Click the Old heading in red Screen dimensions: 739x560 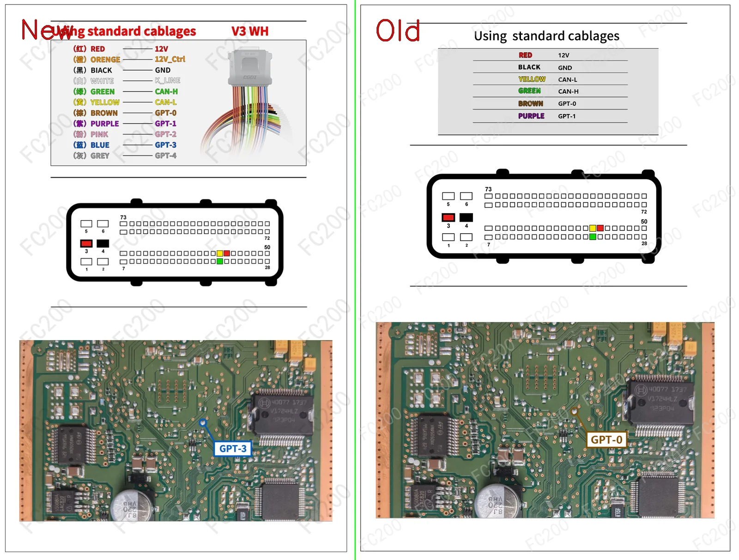click(398, 31)
